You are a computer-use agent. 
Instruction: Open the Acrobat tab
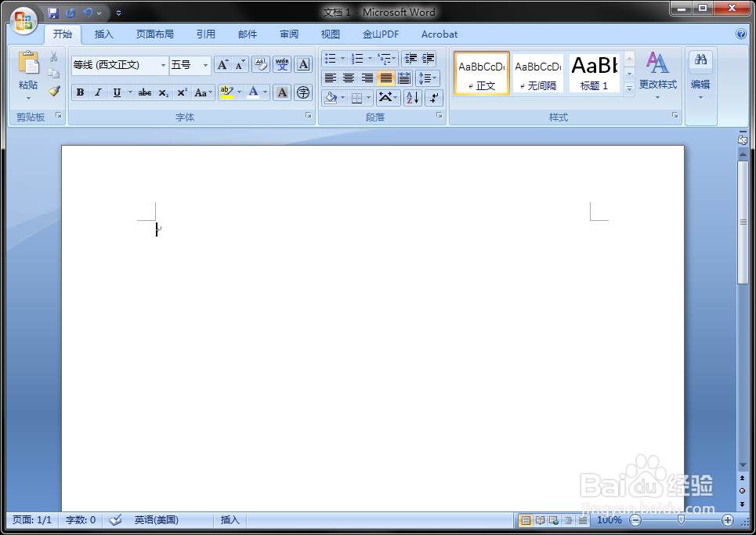click(439, 34)
